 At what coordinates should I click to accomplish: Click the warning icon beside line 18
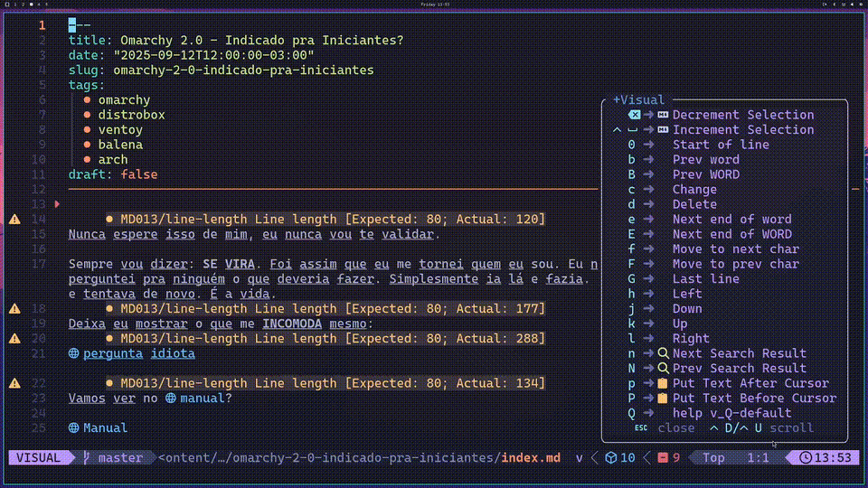(x=15, y=309)
